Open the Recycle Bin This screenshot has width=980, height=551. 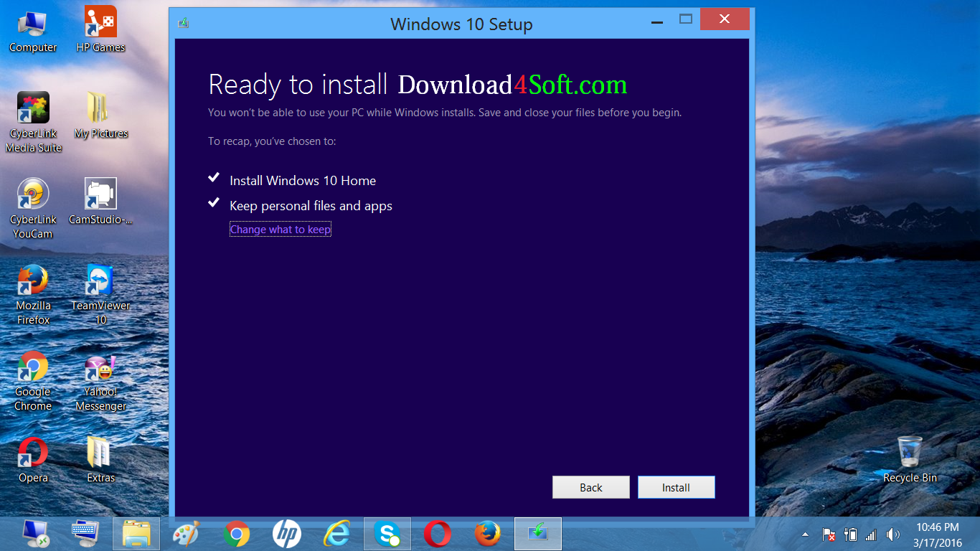[x=910, y=460]
